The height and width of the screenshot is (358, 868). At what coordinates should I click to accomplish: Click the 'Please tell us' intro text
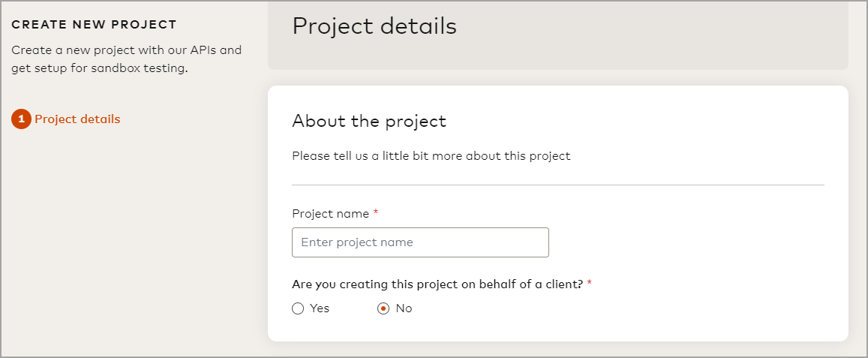pyautogui.click(x=431, y=156)
